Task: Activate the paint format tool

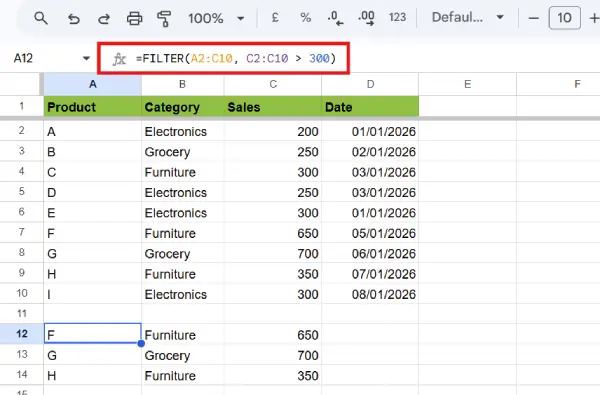Action: [164, 18]
